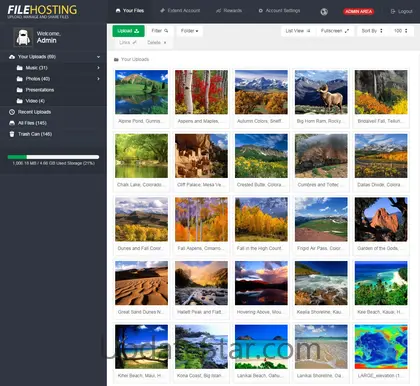420x386 pixels.
Task: Select the Fall in the High Country thumbnail
Action: pyautogui.click(x=261, y=219)
